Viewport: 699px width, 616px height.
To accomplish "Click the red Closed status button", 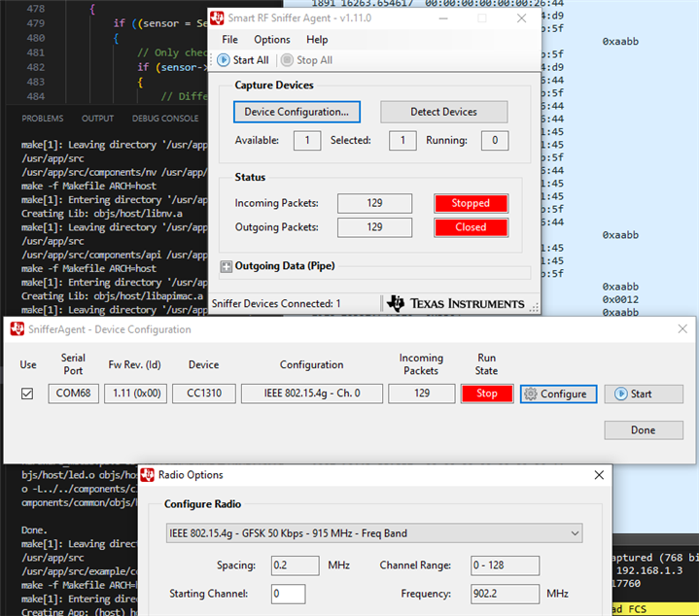I will (x=471, y=227).
